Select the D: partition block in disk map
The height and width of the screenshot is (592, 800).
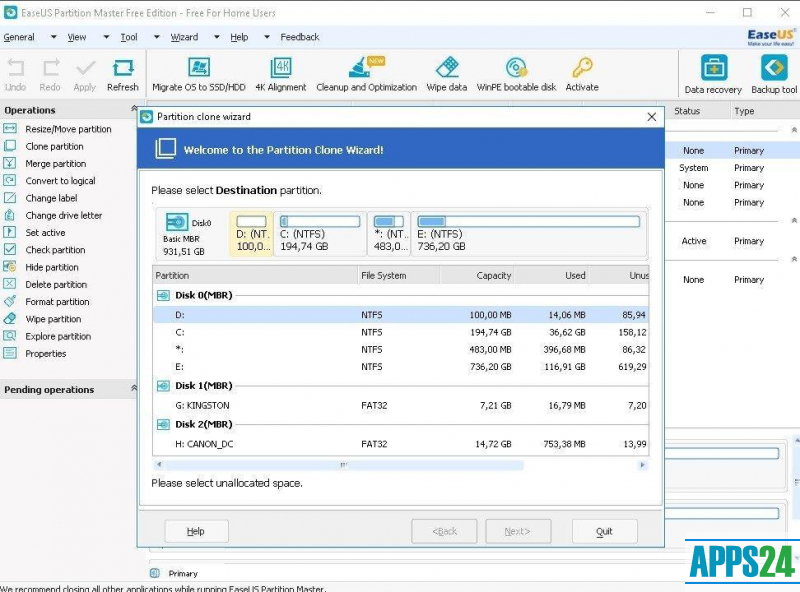[x=252, y=234]
